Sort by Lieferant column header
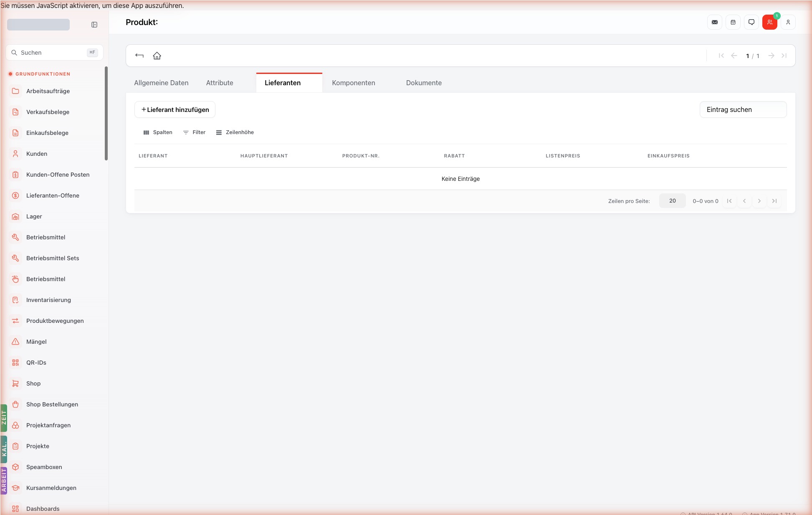Screen dimensions: 812x515 pyautogui.click(x=153, y=156)
